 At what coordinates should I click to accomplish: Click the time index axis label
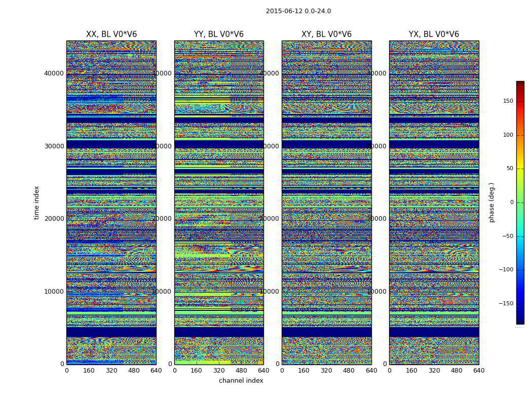point(36,202)
